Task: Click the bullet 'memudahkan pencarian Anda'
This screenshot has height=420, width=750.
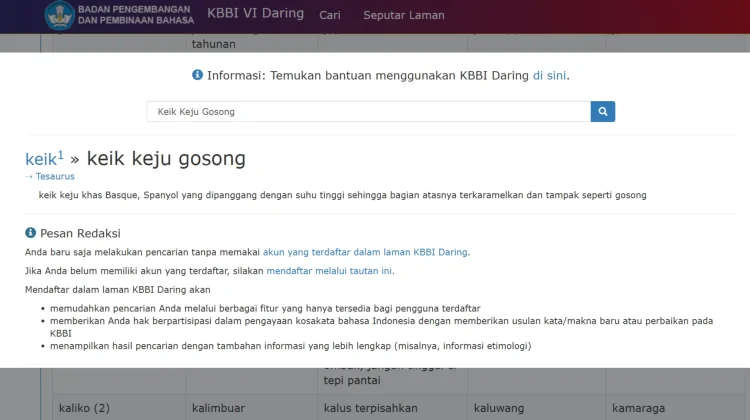Action: [x=265, y=309]
